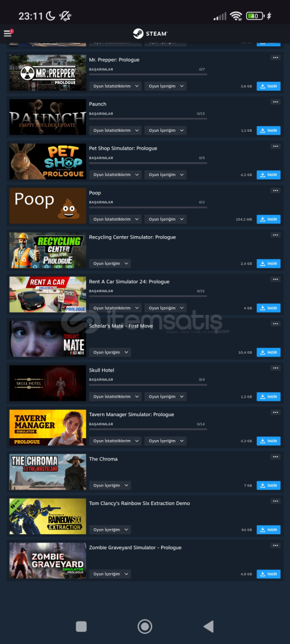Tap the Android home circle button
Viewport: 290px width, 644px height.
144,626
